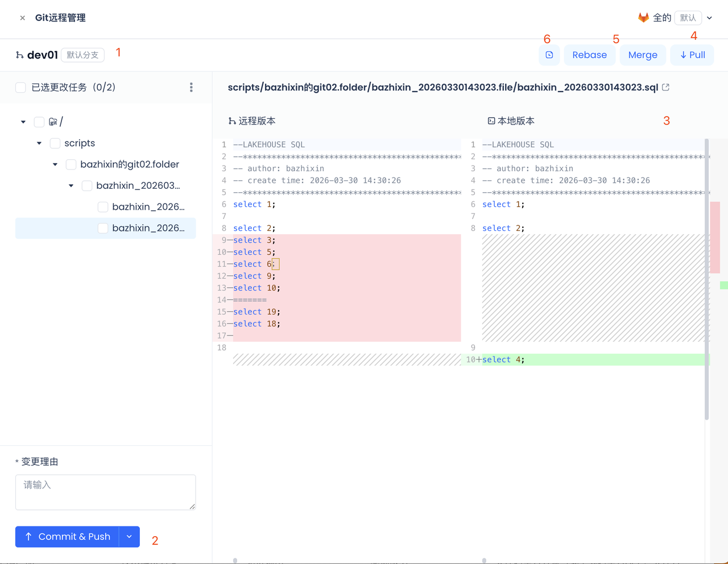728x564 pixels.
Task: Click the file path scripts/bazhixin的git02.folder title
Action: 442,87
